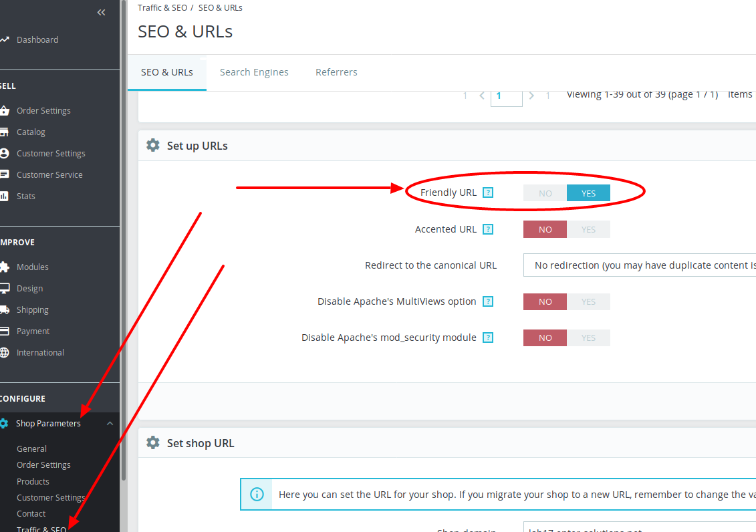Set Disable Apache's mod_security module to YES
Screen dimensions: 756x532
click(588, 338)
